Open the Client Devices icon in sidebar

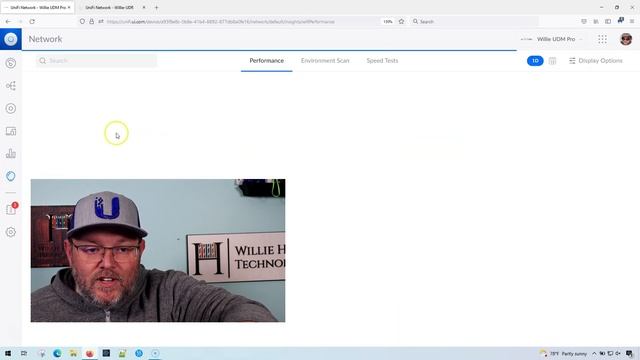click(x=11, y=131)
